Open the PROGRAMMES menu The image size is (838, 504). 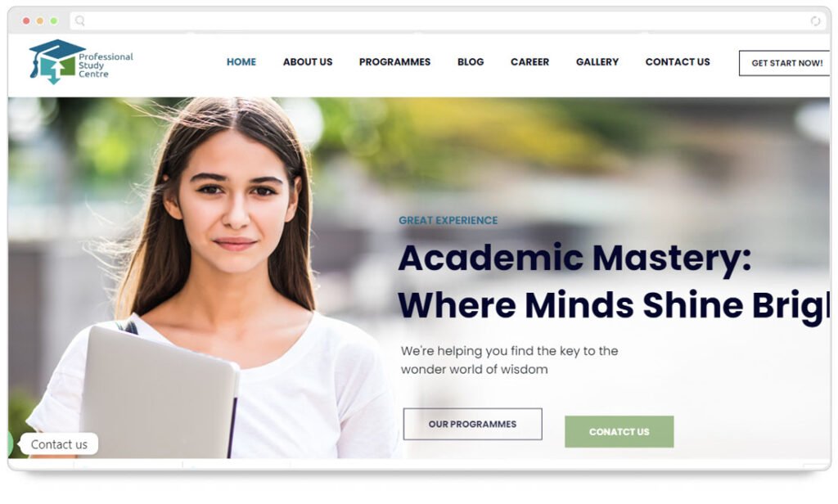tap(395, 62)
